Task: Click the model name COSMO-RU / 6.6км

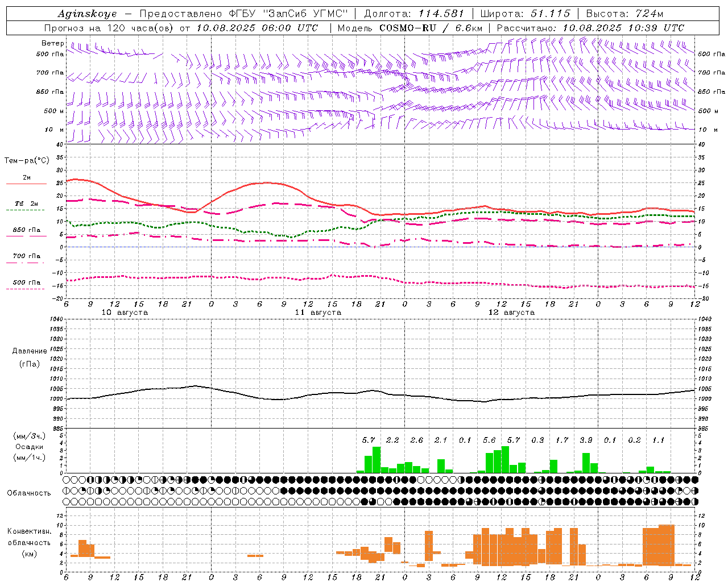Action: click(431, 28)
